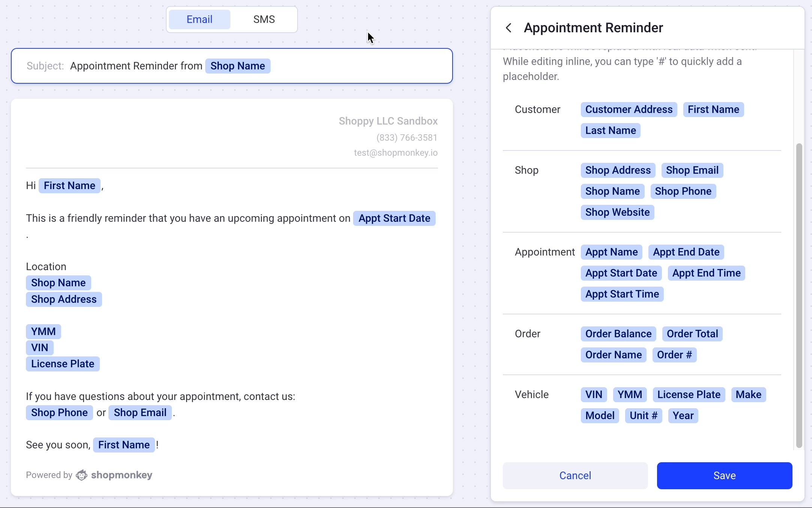Click the 'If you have questions' sentence
Image resolution: width=812 pixels, height=508 pixels.
tap(161, 397)
